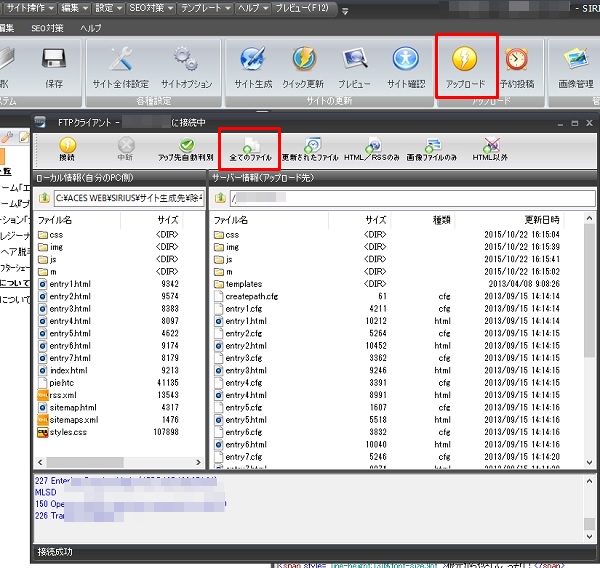The image size is (600, 568).
Task: Upload HTML以外 in FTP toolbar
Action: (x=490, y=149)
